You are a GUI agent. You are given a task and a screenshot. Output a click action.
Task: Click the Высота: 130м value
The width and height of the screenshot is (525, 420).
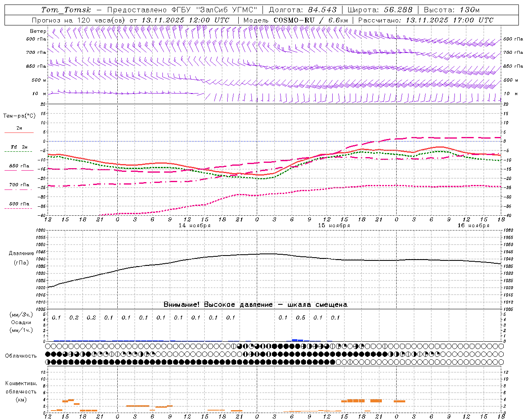pyautogui.click(x=451, y=10)
